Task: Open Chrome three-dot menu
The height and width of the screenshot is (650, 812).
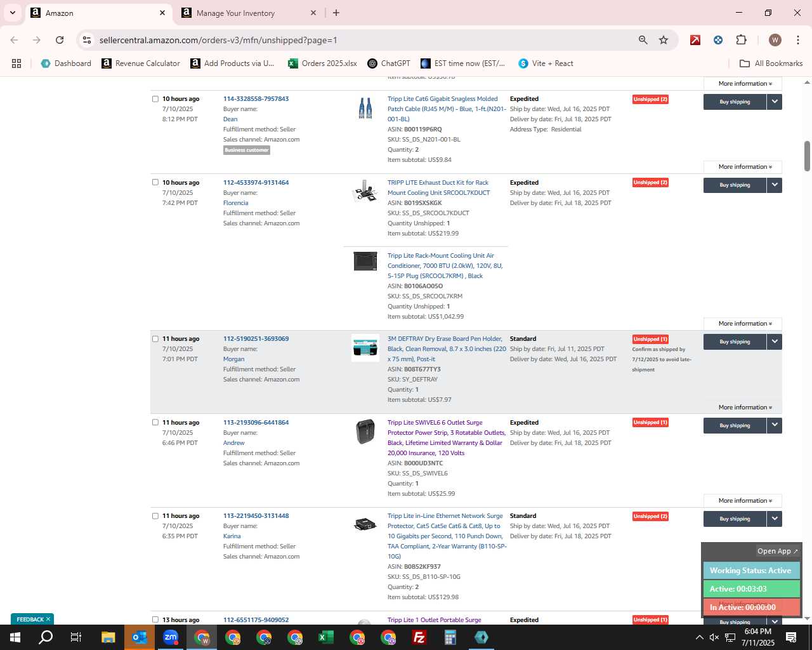Action: [797, 40]
